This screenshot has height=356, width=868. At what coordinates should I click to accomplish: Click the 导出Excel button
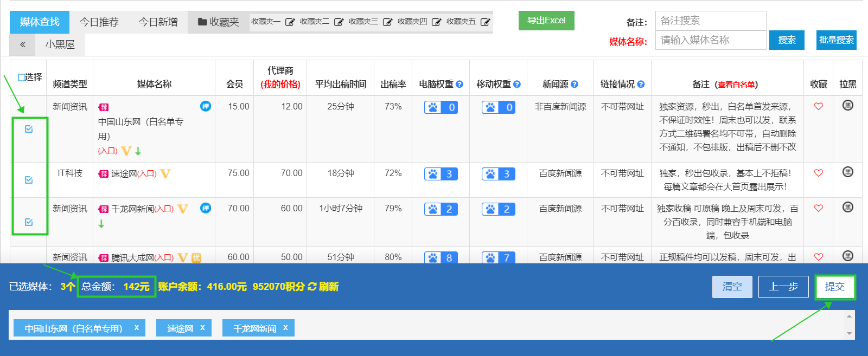pyautogui.click(x=546, y=21)
